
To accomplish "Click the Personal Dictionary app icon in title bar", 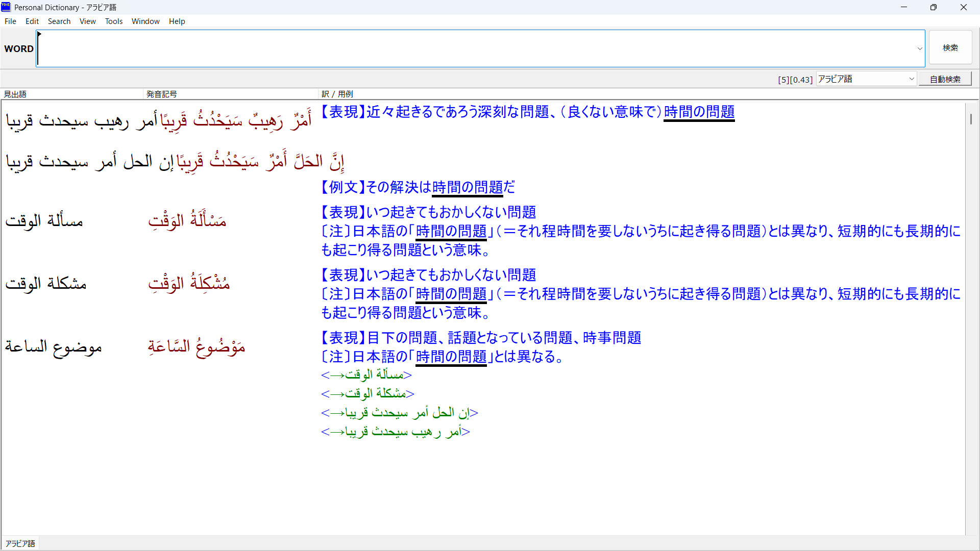I will tap(6, 7).
